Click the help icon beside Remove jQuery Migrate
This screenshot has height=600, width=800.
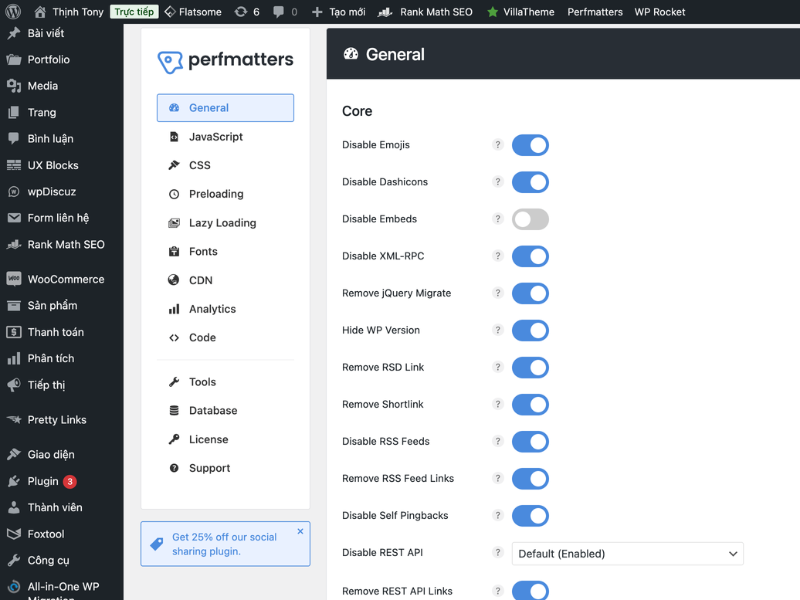[x=498, y=293]
